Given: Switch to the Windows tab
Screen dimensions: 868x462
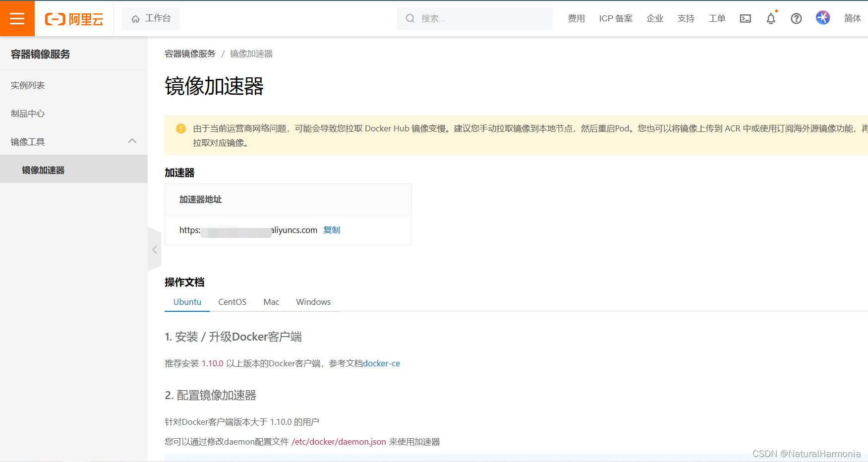Looking at the screenshot, I should click(313, 302).
